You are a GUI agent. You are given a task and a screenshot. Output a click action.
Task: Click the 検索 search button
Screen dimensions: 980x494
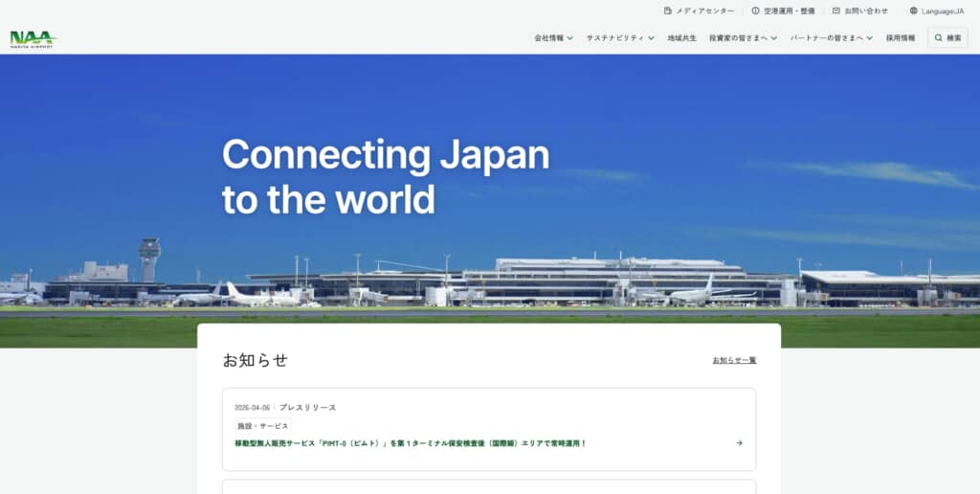pyautogui.click(x=947, y=38)
